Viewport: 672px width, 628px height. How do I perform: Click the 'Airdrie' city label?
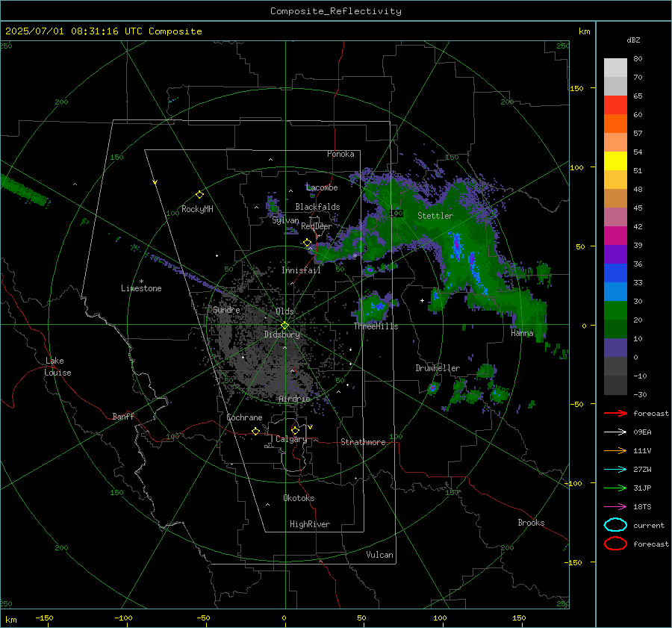[294, 399]
